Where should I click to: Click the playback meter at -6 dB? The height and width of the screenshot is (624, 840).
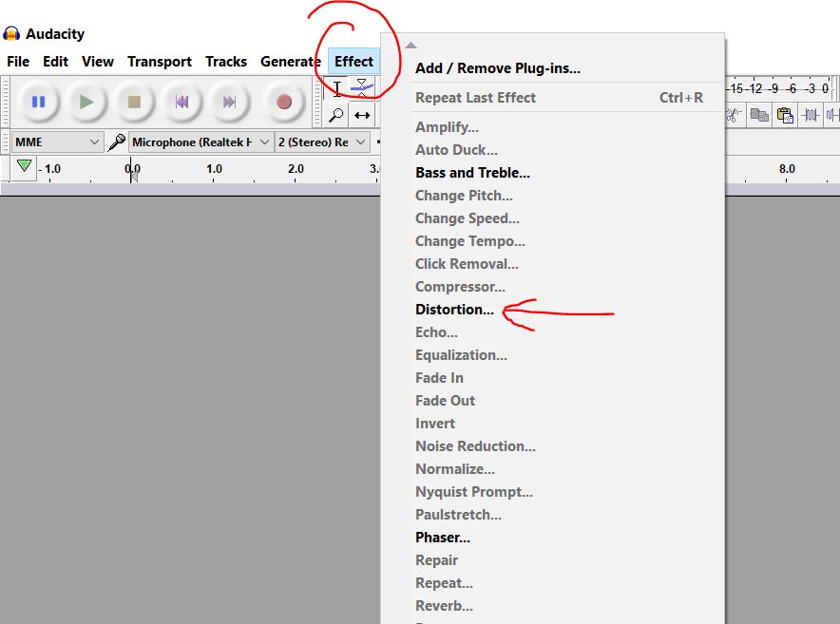pos(792,88)
